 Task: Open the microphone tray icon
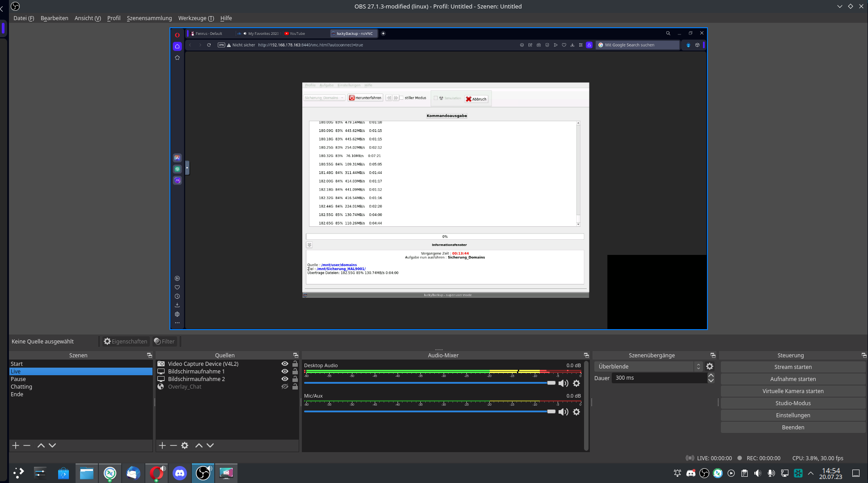pos(771,473)
